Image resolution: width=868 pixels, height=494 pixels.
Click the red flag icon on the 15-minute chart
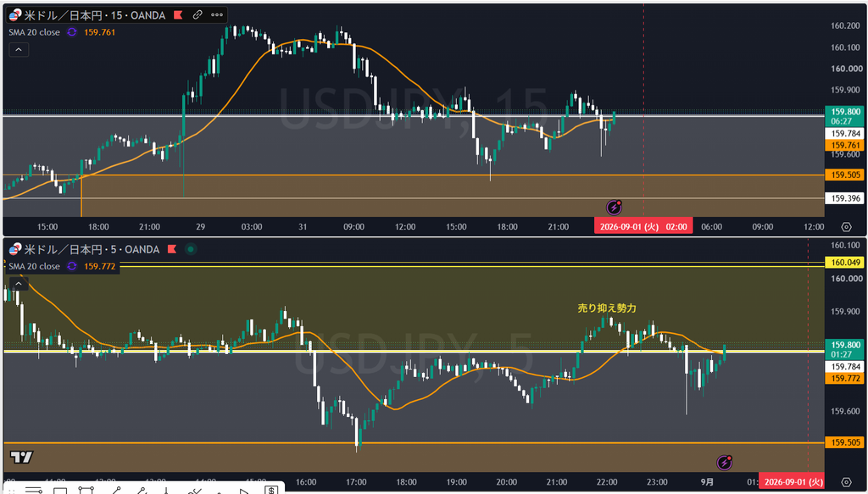(x=178, y=15)
